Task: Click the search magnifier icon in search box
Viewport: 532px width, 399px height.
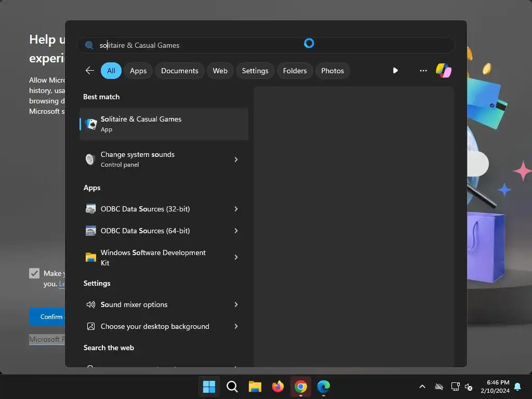Action: (x=89, y=45)
